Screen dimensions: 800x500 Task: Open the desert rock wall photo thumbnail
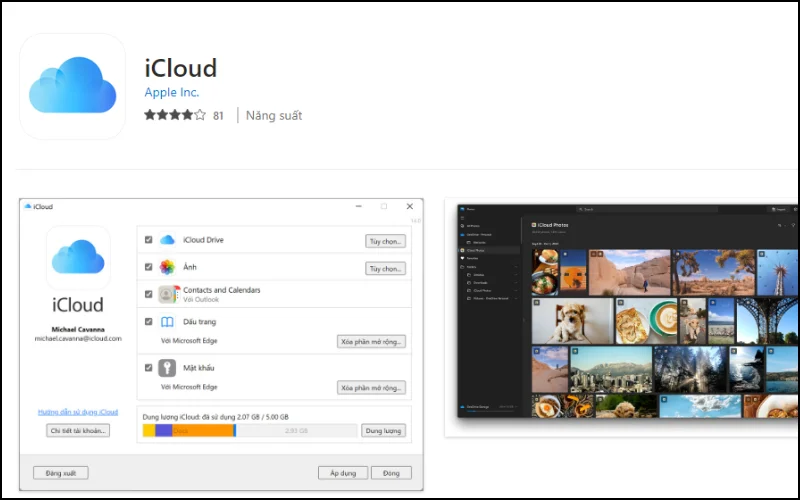tap(630, 272)
